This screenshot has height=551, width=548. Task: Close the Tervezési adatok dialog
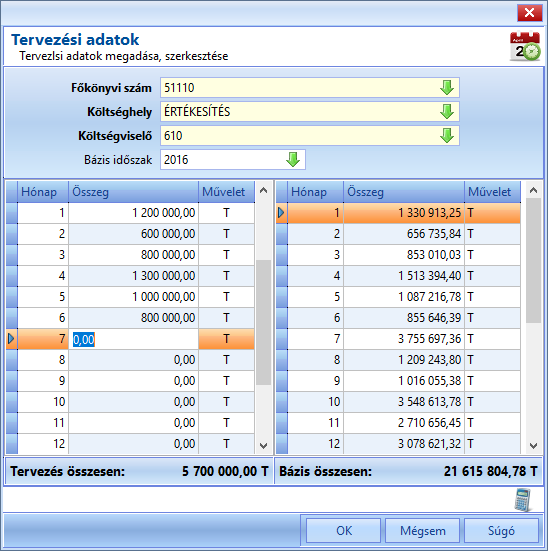[529, 13]
